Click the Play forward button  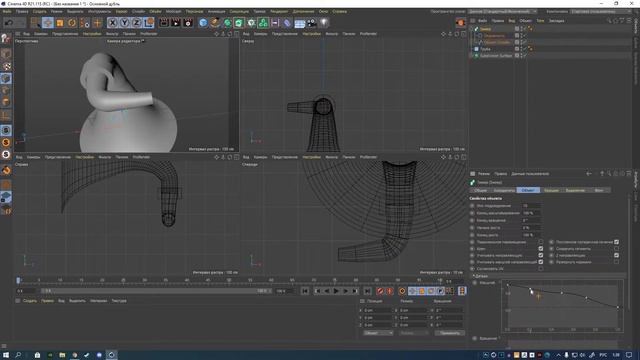click(336, 291)
